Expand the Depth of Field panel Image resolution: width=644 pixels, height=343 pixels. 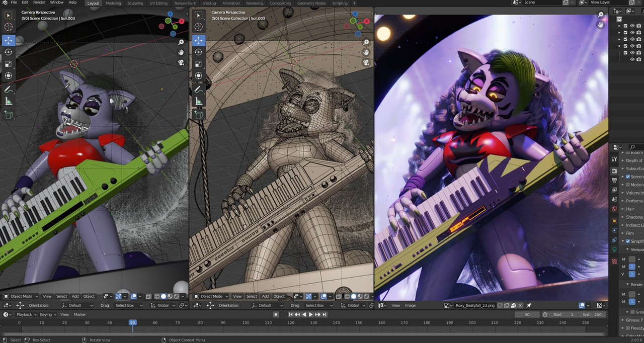coord(632,160)
